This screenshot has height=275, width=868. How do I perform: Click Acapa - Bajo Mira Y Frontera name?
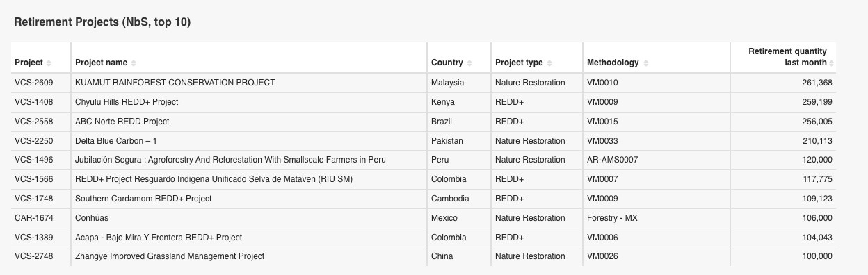tap(159, 237)
